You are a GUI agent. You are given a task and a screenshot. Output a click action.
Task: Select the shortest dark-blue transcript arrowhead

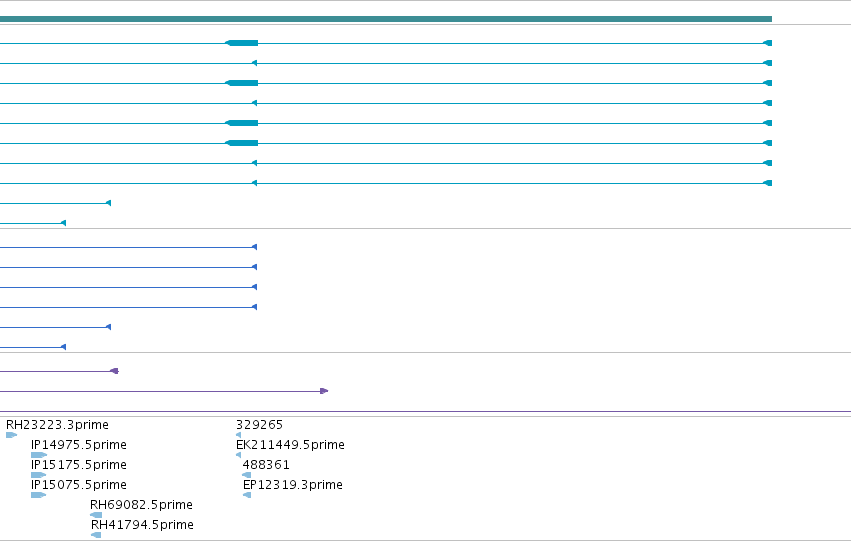(63, 347)
